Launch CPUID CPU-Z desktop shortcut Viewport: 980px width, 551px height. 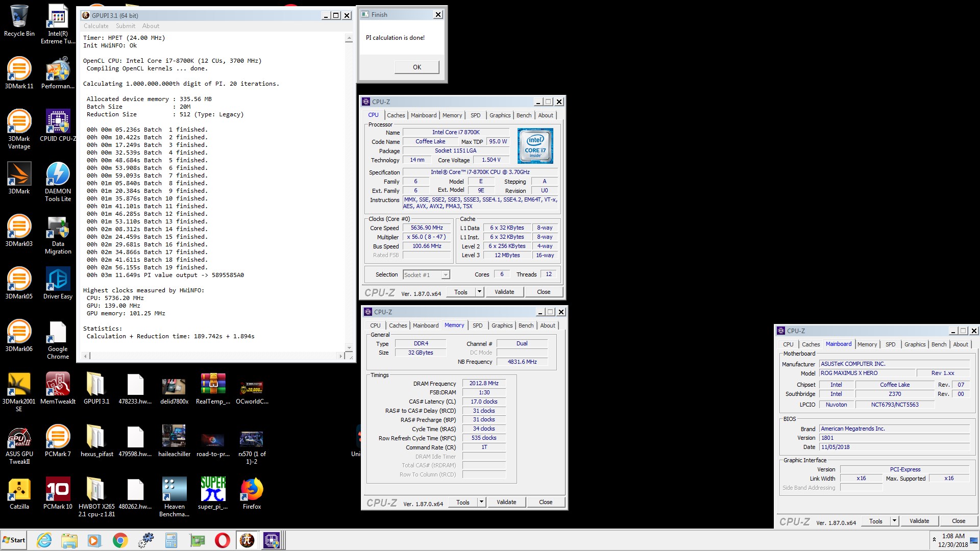tap(58, 126)
